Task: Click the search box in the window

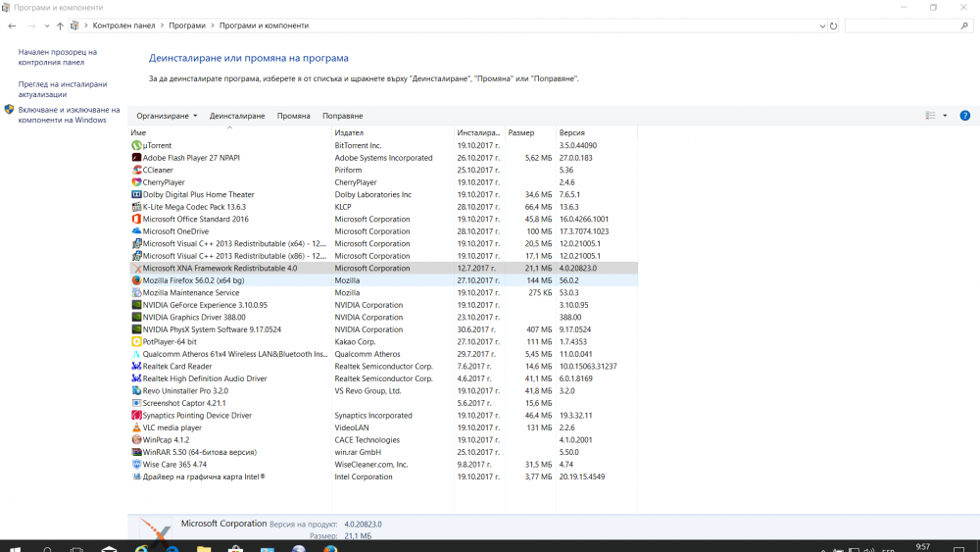Action: click(x=909, y=25)
